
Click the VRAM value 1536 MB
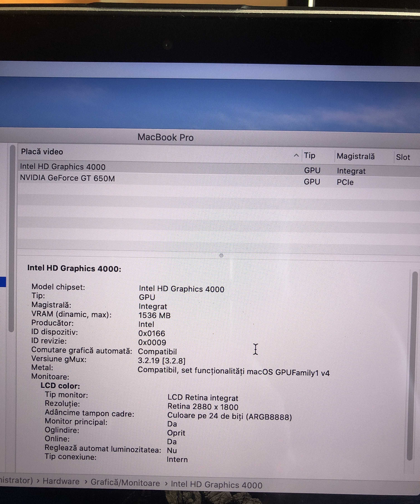[x=154, y=315]
